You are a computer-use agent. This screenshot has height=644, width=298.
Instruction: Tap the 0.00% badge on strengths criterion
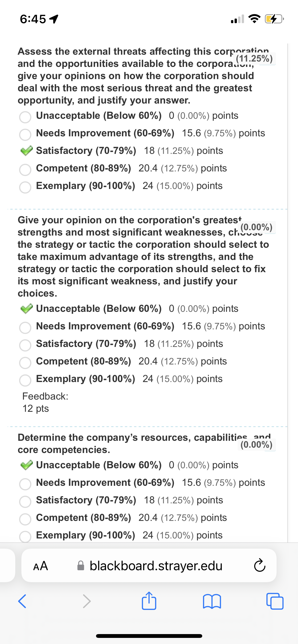tap(256, 227)
